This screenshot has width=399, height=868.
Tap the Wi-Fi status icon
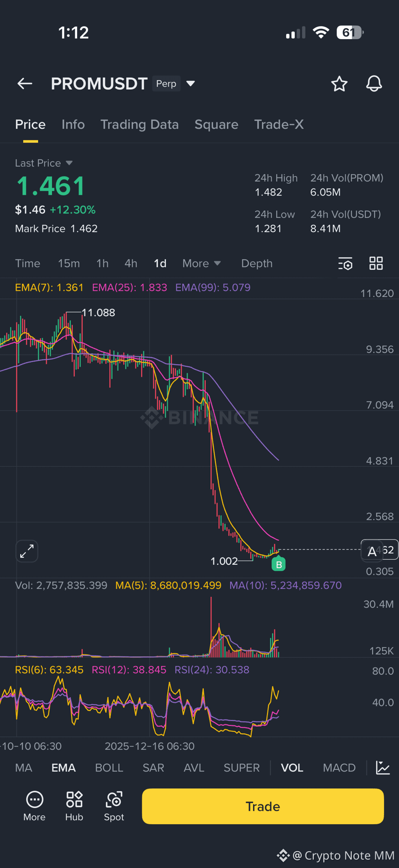click(320, 32)
